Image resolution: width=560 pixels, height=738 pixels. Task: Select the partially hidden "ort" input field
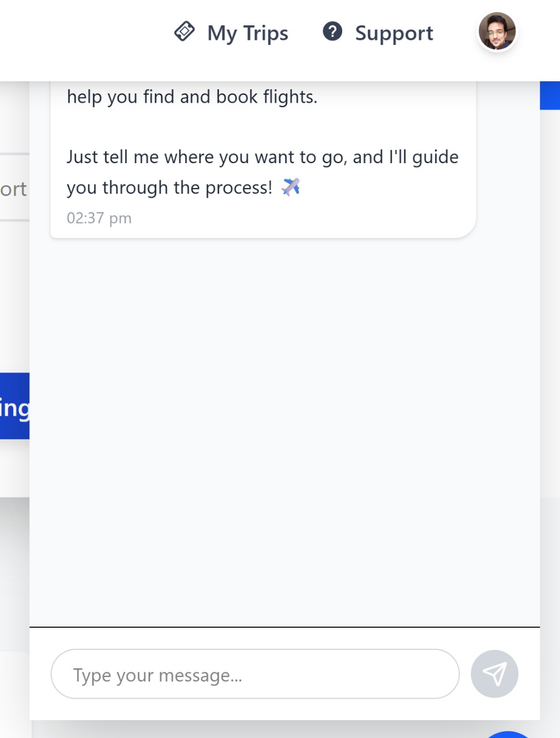(14, 188)
